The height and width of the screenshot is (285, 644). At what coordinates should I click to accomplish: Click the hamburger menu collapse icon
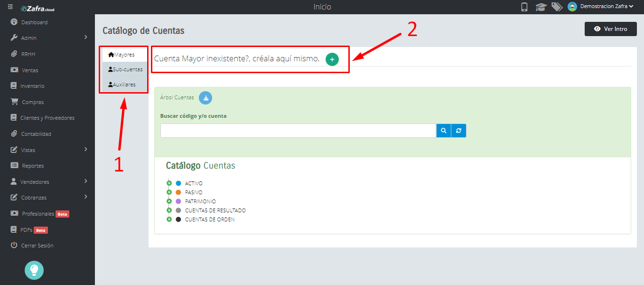[10, 7]
